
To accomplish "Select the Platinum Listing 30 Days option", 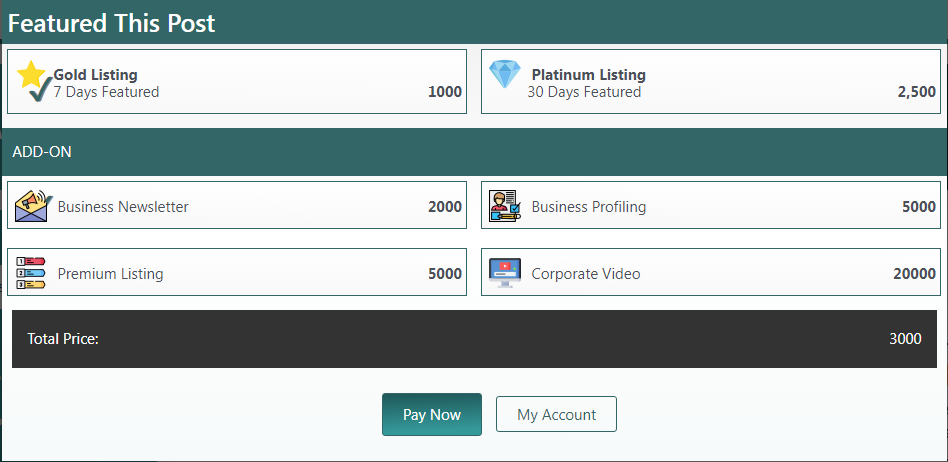I will point(711,82).
